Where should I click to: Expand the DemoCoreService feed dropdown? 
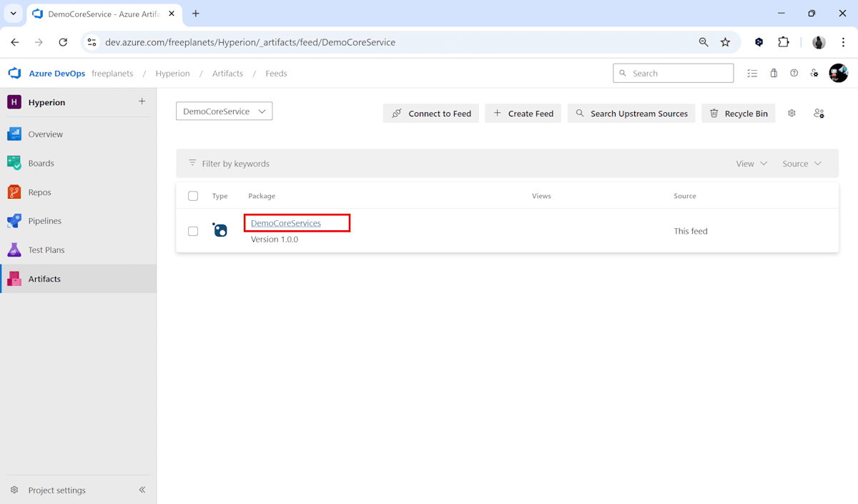224,111
